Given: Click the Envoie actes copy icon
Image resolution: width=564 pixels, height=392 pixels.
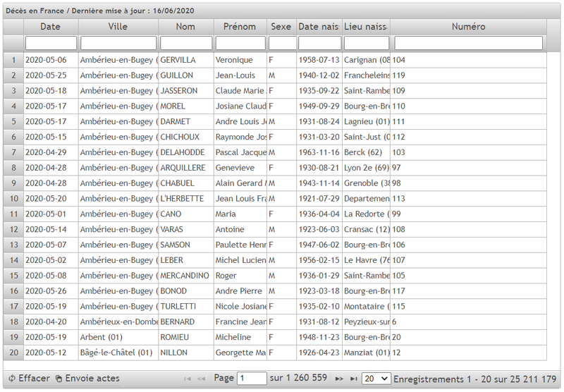Looking at the screenshot, I should (59, 379).
